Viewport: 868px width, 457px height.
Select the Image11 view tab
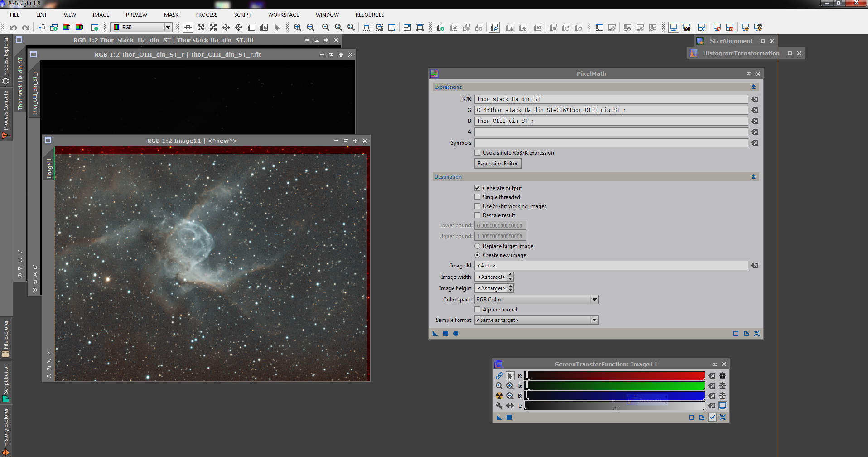tap(49, 168)
